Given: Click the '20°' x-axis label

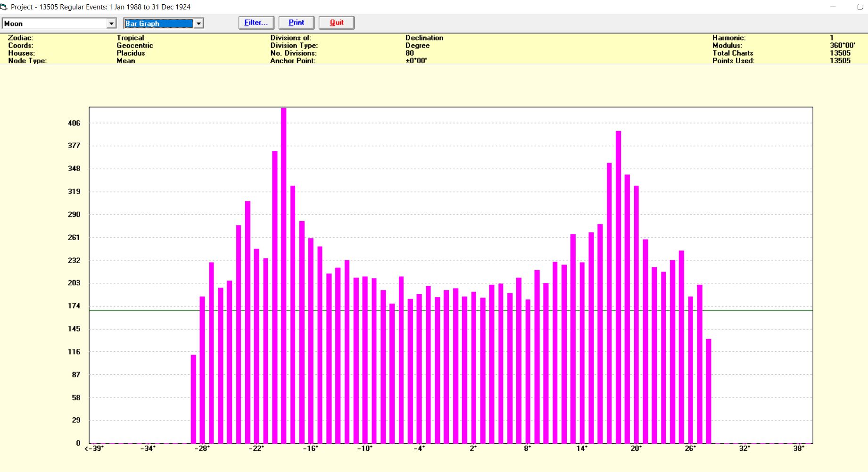Looking at the screenshot, I should (x=636, y=448).
